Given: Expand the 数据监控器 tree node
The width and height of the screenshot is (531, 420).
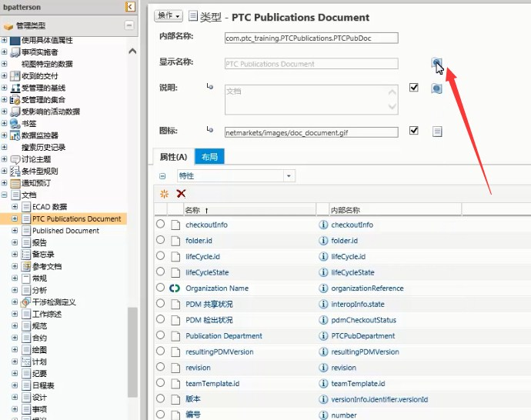Looking at the screenshot, I should point(4,135).
